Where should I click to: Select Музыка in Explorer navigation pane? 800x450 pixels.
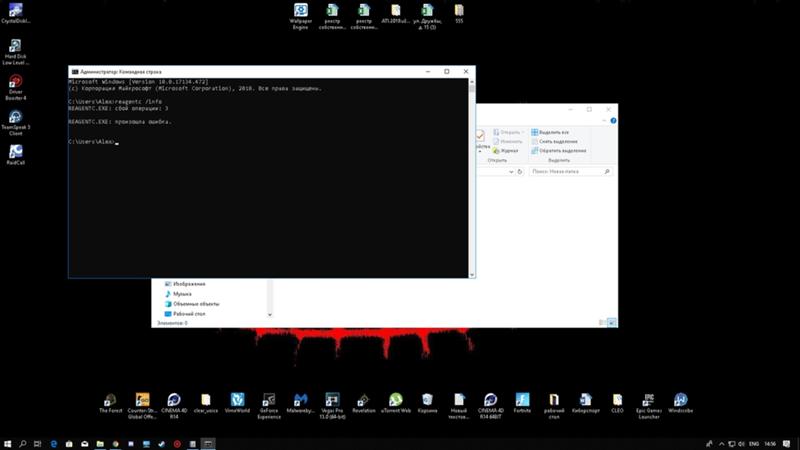coord(178,294)
